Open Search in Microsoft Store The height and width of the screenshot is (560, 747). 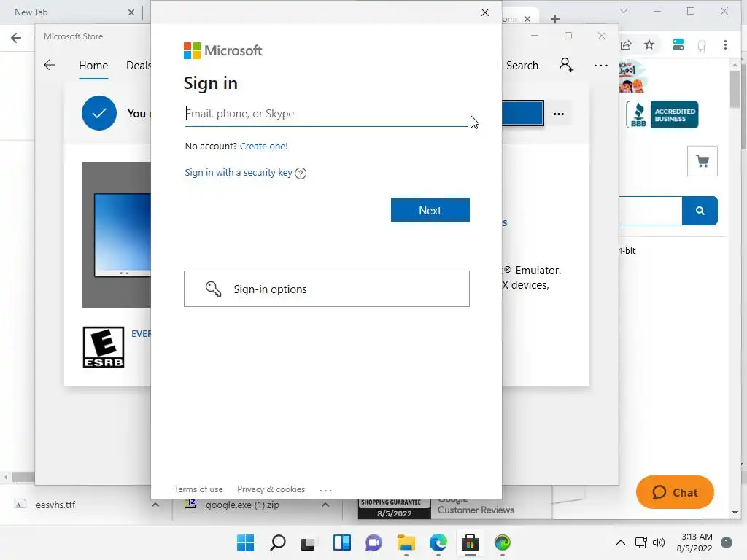pos(522,66)
